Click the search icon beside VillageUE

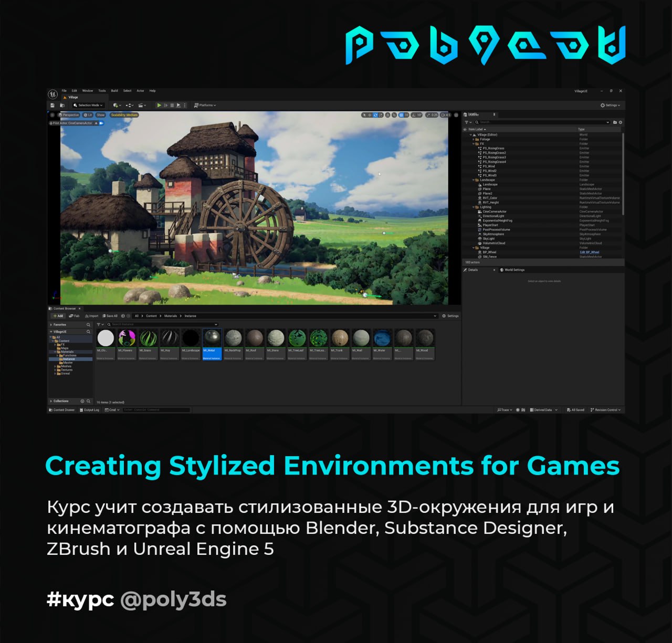click(x=88, y=332)
